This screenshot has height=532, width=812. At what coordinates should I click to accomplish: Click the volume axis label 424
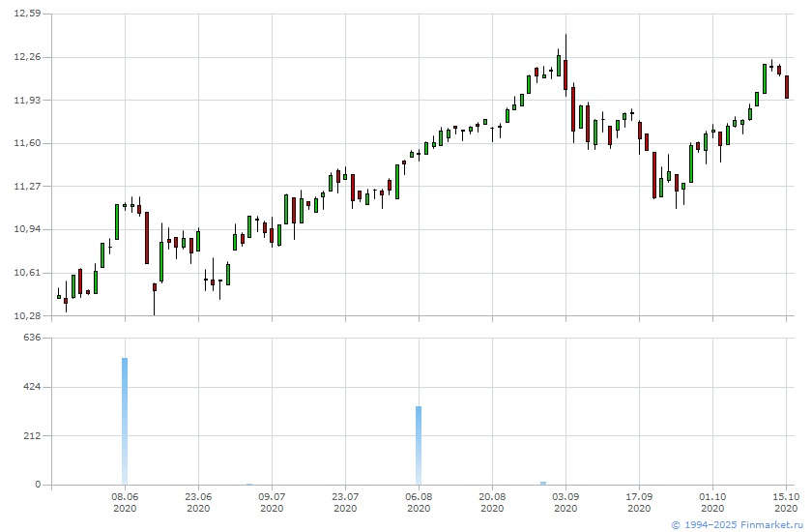[32, 387]
